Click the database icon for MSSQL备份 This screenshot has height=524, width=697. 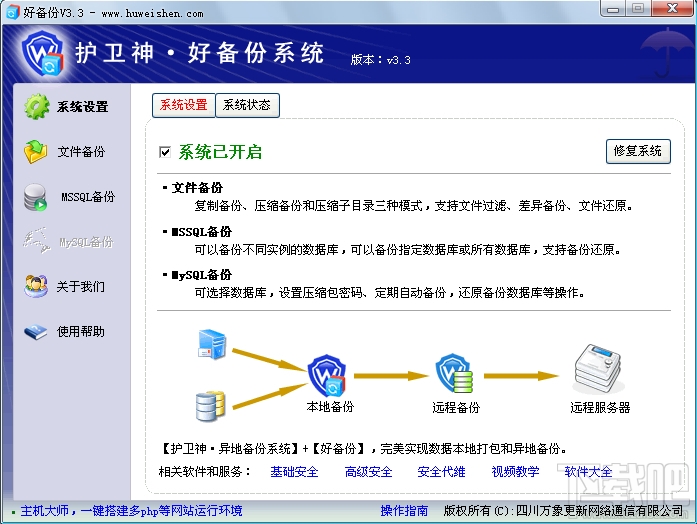[36, 197]
